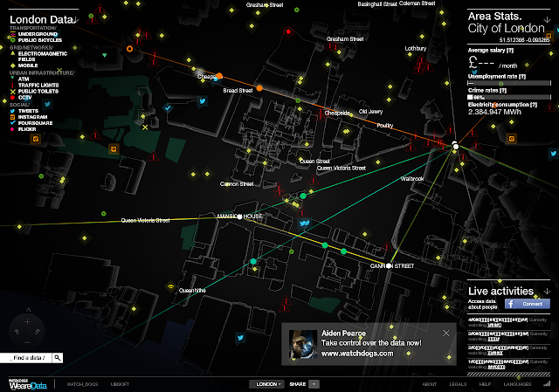Open the LONDON city dropdown
Image resolution: width=559 pixels, height=392 pixels.
(266, 384)
